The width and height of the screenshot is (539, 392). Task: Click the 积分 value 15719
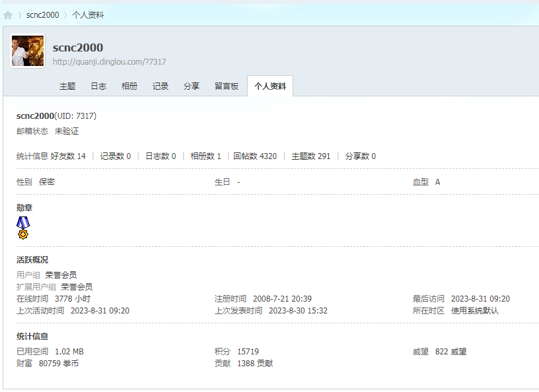(x=248, y=352)
